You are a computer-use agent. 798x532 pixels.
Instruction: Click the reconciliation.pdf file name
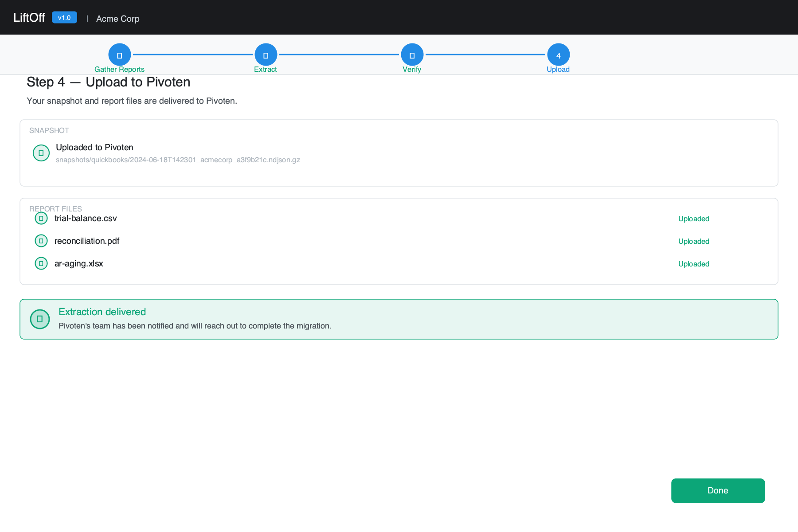pyautogui.click(x=87, y=241)
